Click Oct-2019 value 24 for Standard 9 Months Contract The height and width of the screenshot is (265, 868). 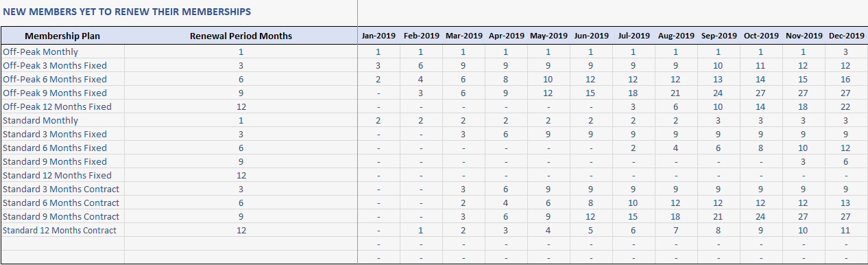tap(760, 216)
